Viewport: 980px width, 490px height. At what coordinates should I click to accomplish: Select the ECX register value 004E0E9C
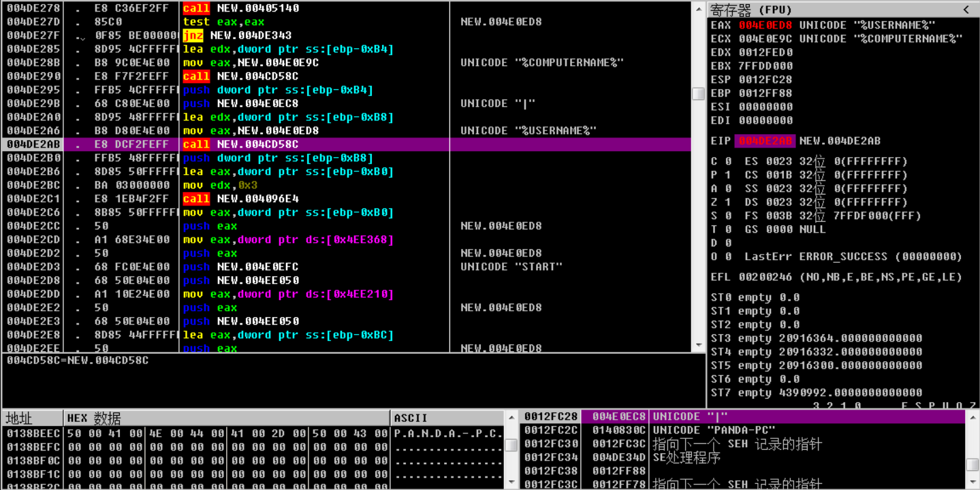[765, 39]
